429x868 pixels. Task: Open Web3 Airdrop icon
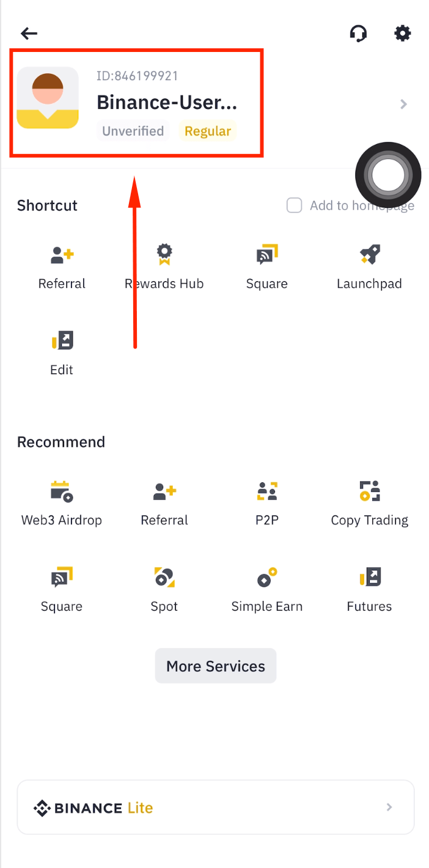[62, 491]
